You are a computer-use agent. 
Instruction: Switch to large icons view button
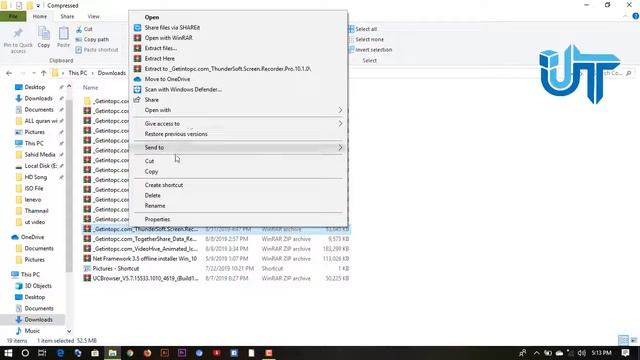pos(634,340)
